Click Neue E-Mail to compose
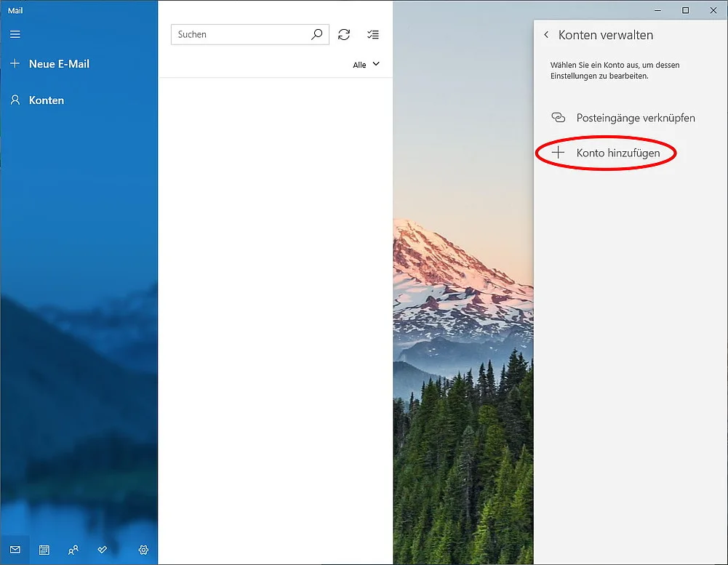 pyautogui.click(x=58, y=64)
